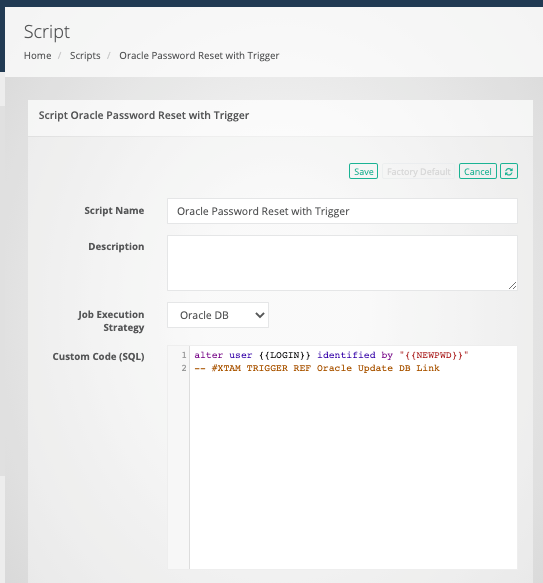Click the Cancel button

click(x=478, y=171)
